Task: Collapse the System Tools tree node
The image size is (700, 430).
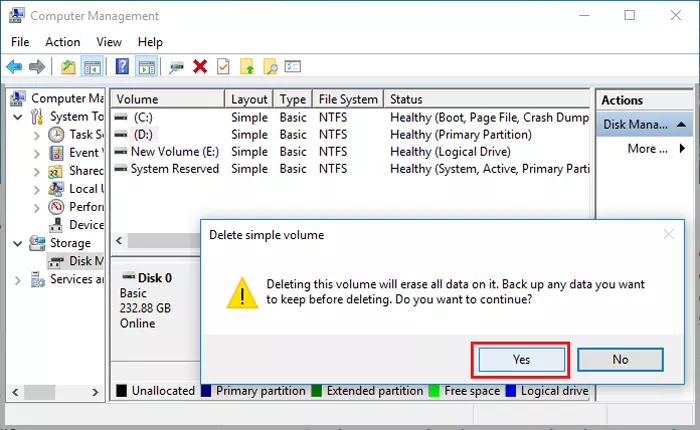Action: pos(17,117)
